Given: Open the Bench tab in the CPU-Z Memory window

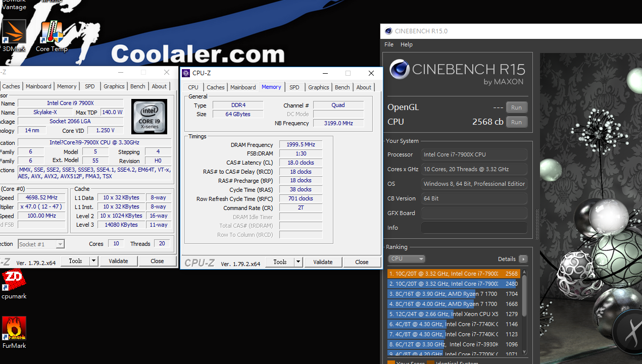Looking at the screenshot, I should coord(342,87).
